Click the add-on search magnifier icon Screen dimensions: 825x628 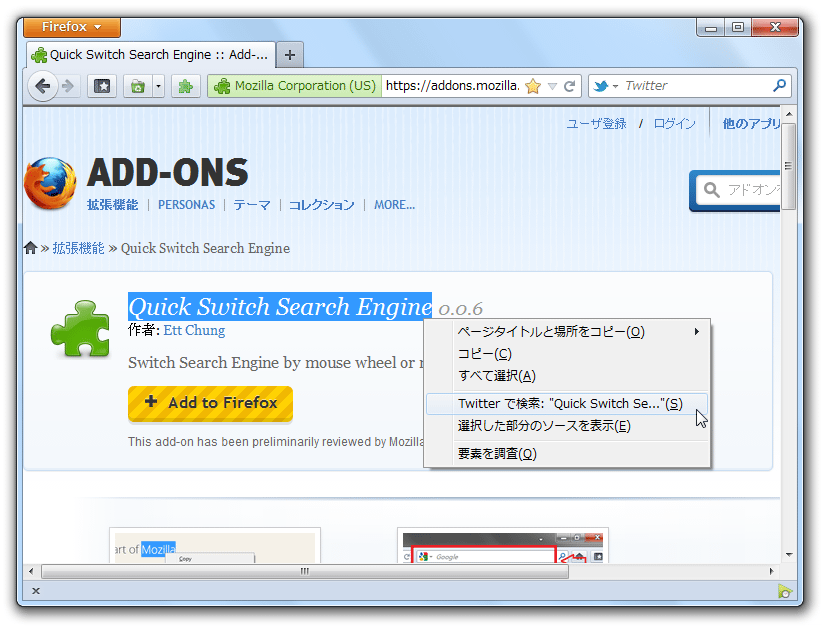coord(711,189)
